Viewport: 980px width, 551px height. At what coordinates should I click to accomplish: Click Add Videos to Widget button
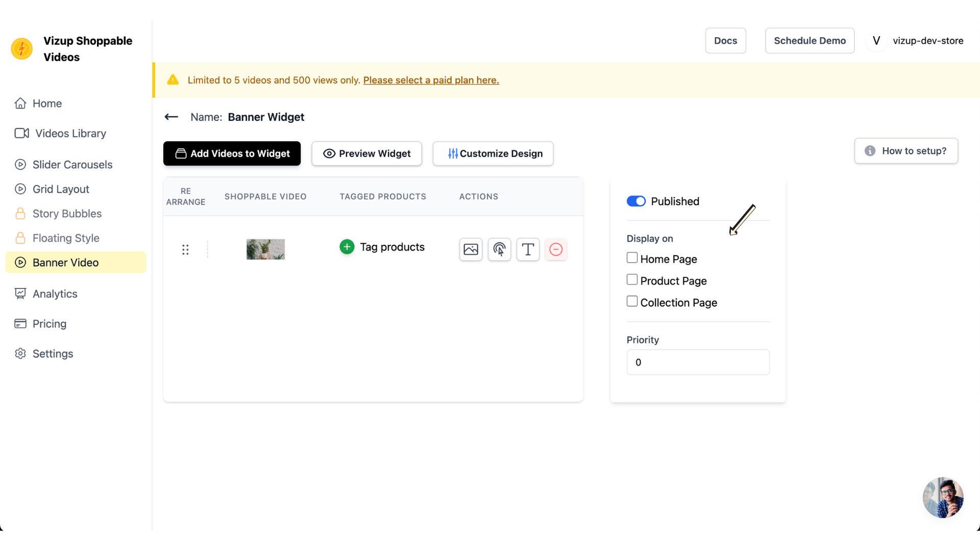pos(232,154)
